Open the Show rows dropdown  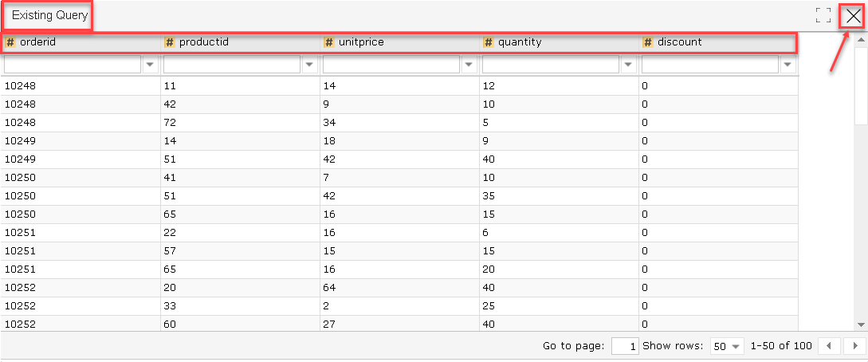728,347
